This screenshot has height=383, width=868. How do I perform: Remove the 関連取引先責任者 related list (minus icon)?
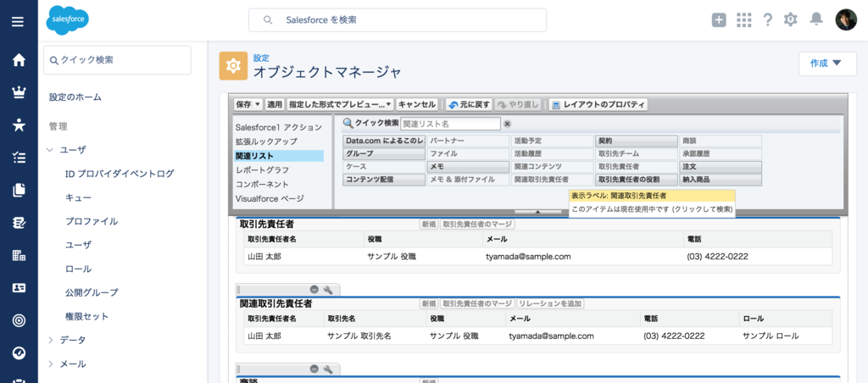(x=314, y=290)
